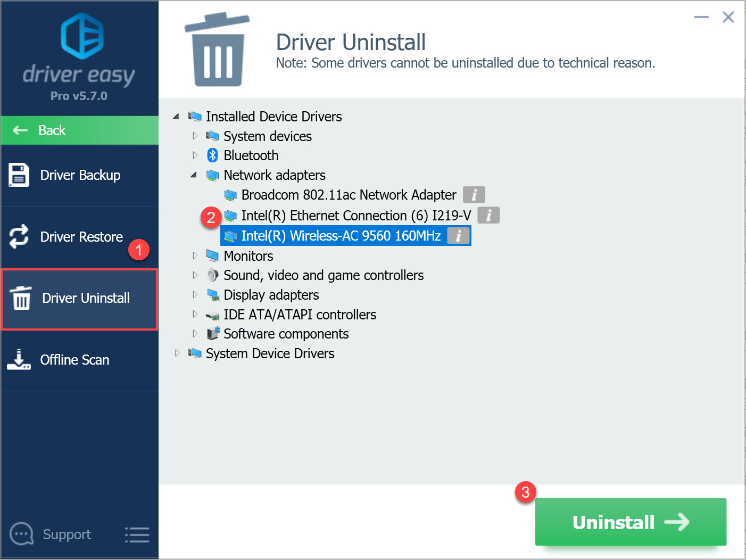The width and height of the screenshot is (746, 560).
Task: Show info for Intel Ethernet Connection I219-V
Action: point(488,215)
